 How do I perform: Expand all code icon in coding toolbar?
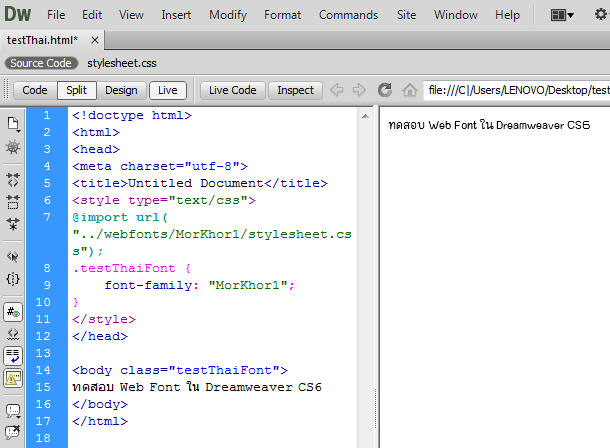[x=13, y=224]
